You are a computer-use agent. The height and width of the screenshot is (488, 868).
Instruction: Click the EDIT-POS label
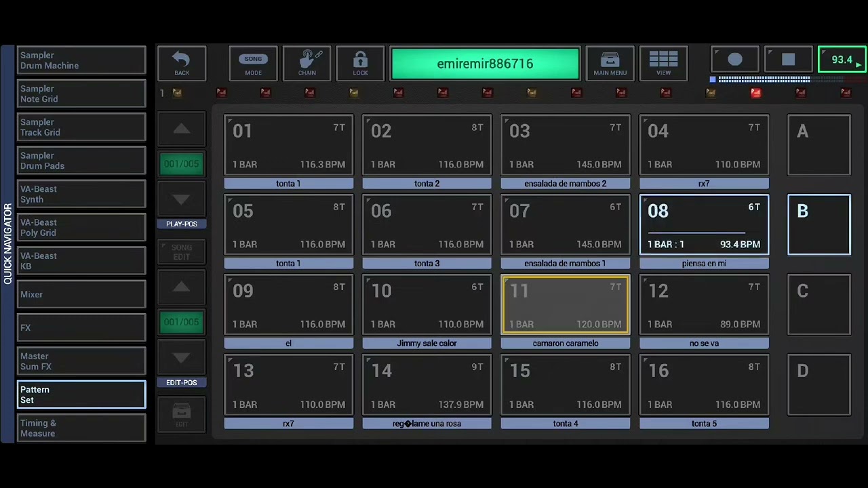[x=181, y=382]
